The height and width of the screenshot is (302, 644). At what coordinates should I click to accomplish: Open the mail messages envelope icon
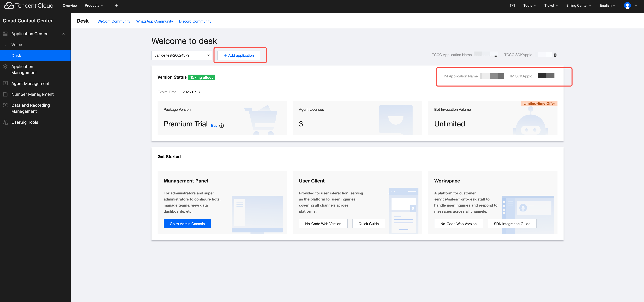tap(512, 6)
